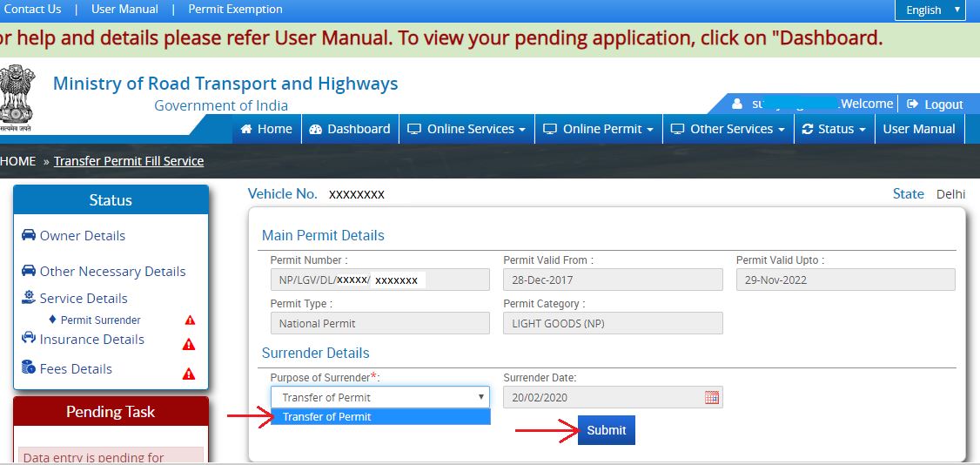
Task: Click the warning triangle beside Fees Details
Action: (189, 374)
